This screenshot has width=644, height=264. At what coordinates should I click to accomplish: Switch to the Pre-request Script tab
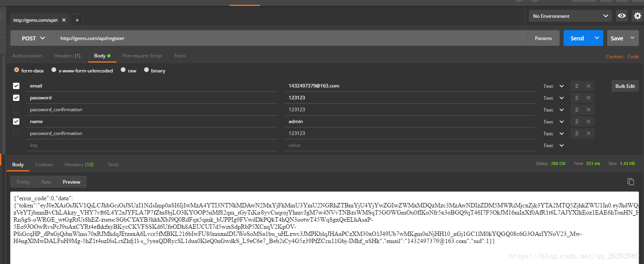click(142, 56)
